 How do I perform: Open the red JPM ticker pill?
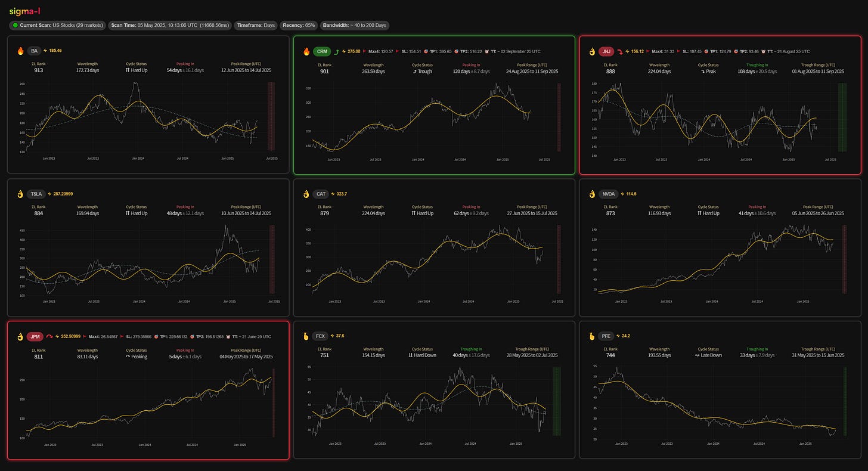[35, 336]
